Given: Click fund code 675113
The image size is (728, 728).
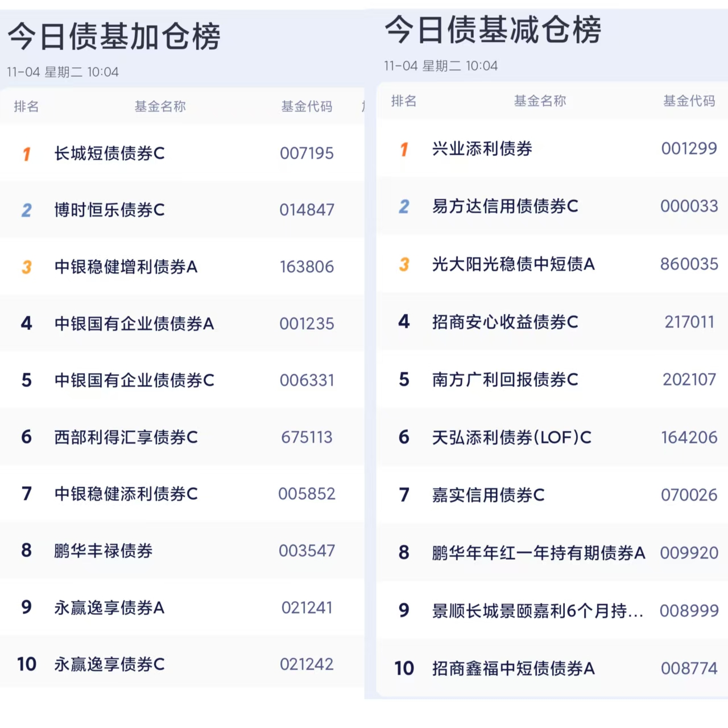Looking at the screenshot, I should (307, 437).
